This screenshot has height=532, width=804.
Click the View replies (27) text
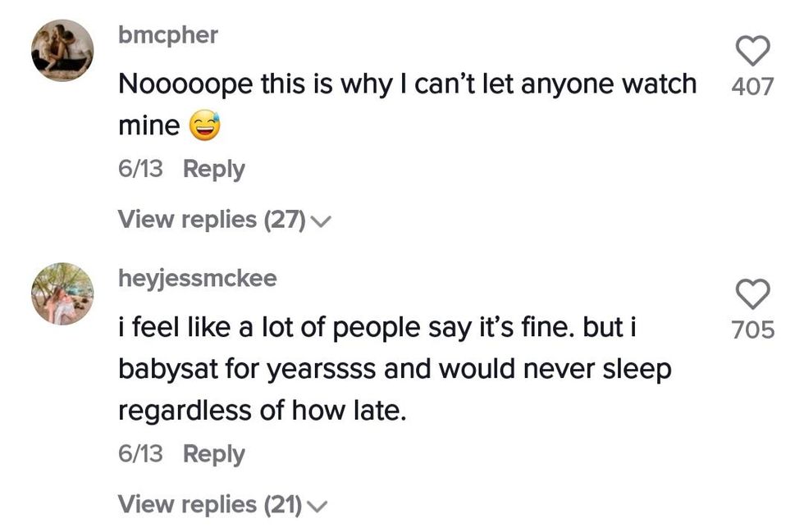click(x=212, y=220)
